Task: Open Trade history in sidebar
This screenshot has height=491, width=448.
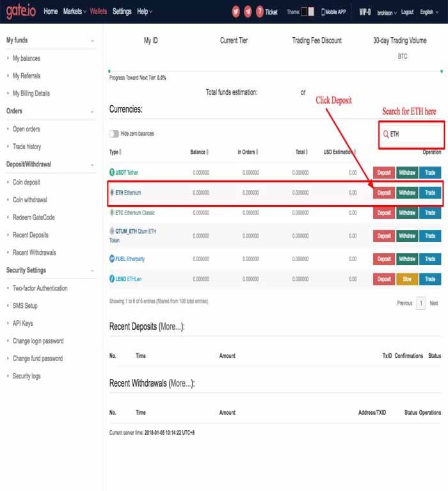Action: (27, 147)
